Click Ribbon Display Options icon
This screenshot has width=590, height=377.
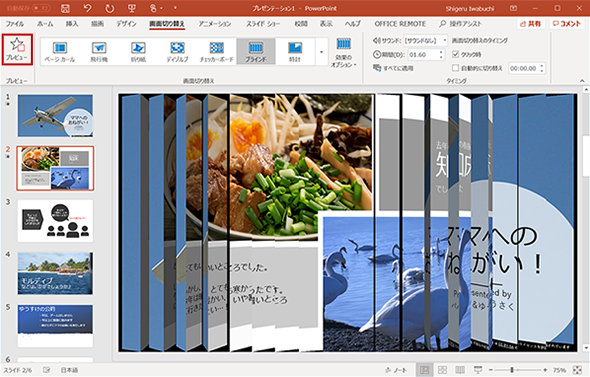(513, 8)
